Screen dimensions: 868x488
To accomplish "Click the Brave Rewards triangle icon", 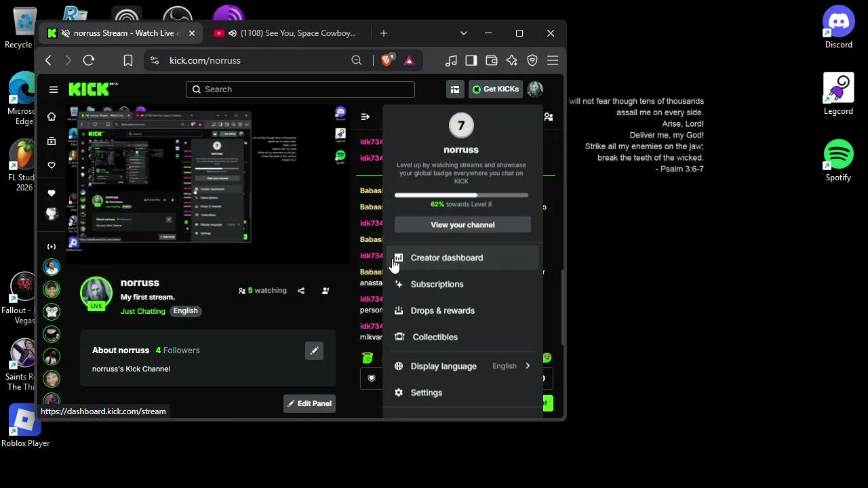I will (x=409, y=60).
